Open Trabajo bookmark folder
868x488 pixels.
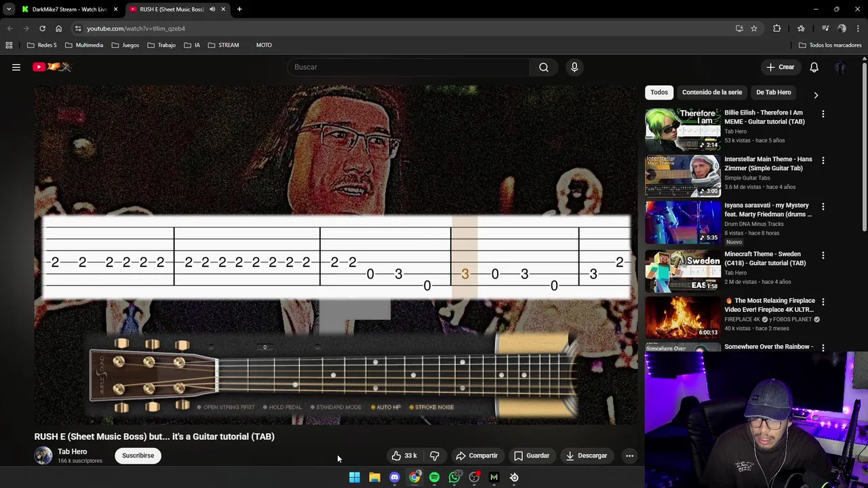pos(161,45)
